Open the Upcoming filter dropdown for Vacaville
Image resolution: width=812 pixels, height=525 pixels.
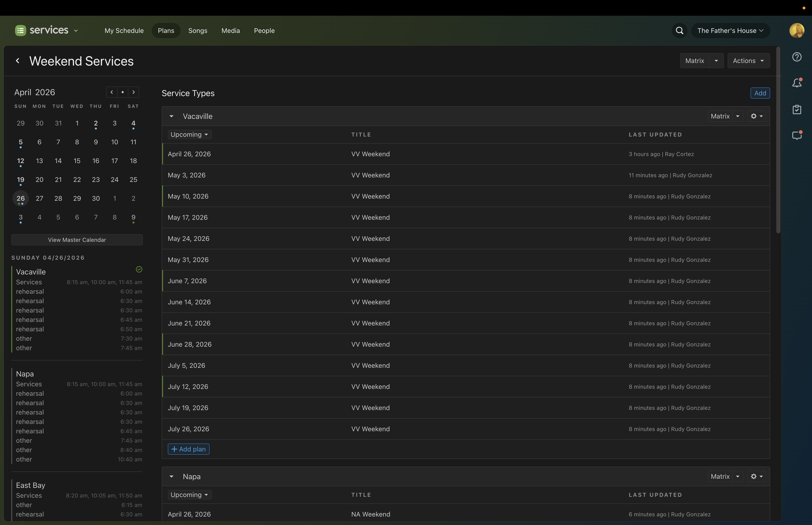click(x=189, y=134)
